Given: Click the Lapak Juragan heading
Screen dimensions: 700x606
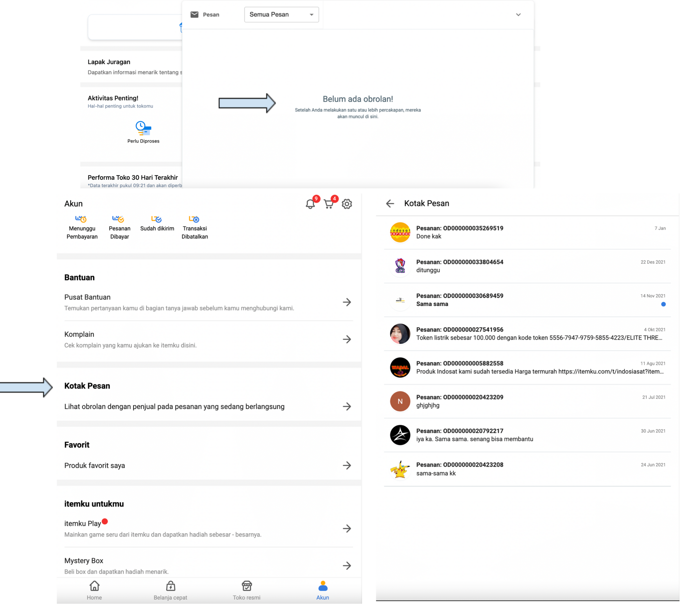Looking at the screenshot, I should click(109, 62).
